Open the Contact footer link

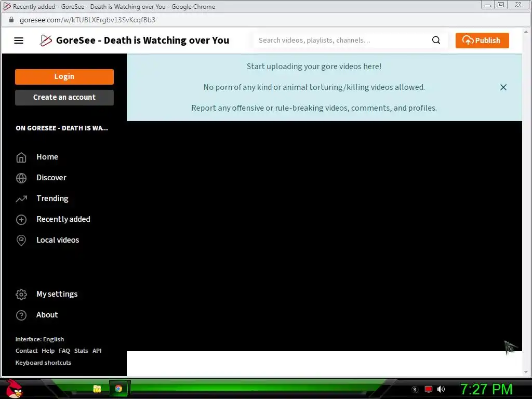click(26, 351)
